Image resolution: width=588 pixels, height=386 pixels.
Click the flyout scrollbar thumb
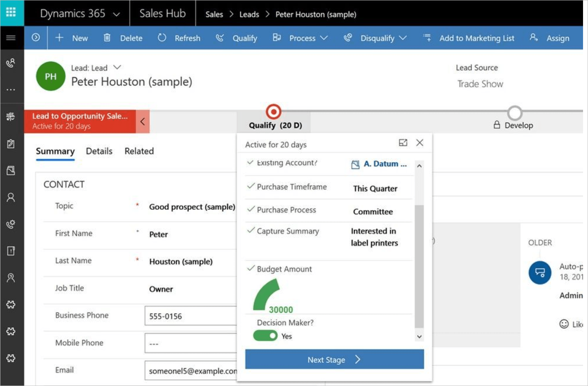[x=419, y=266]
